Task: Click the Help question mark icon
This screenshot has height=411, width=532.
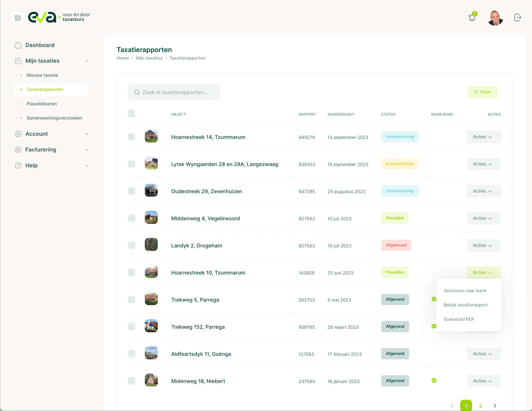Action: (x=18, y=165)
